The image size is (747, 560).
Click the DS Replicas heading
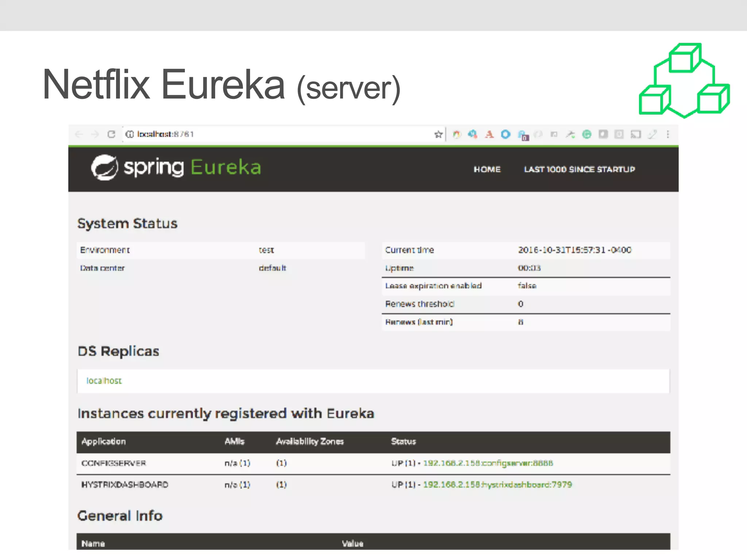pos(119,351)
